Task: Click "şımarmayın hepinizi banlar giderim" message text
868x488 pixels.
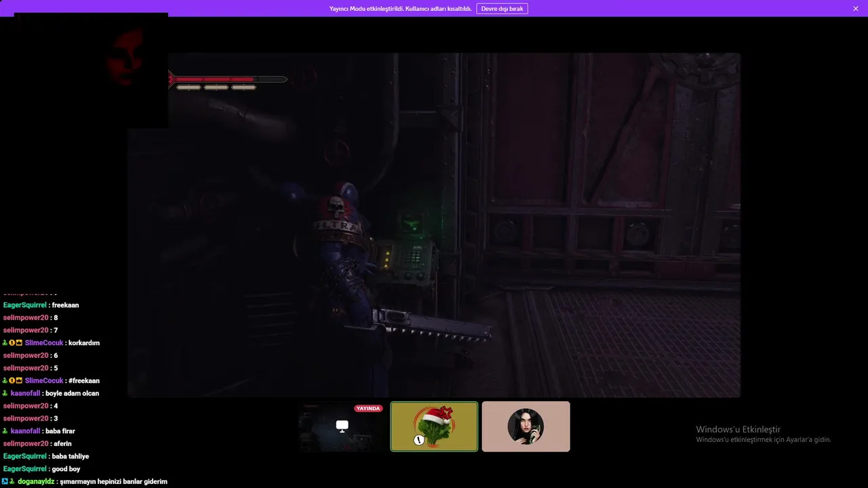Action: [114, 482]
